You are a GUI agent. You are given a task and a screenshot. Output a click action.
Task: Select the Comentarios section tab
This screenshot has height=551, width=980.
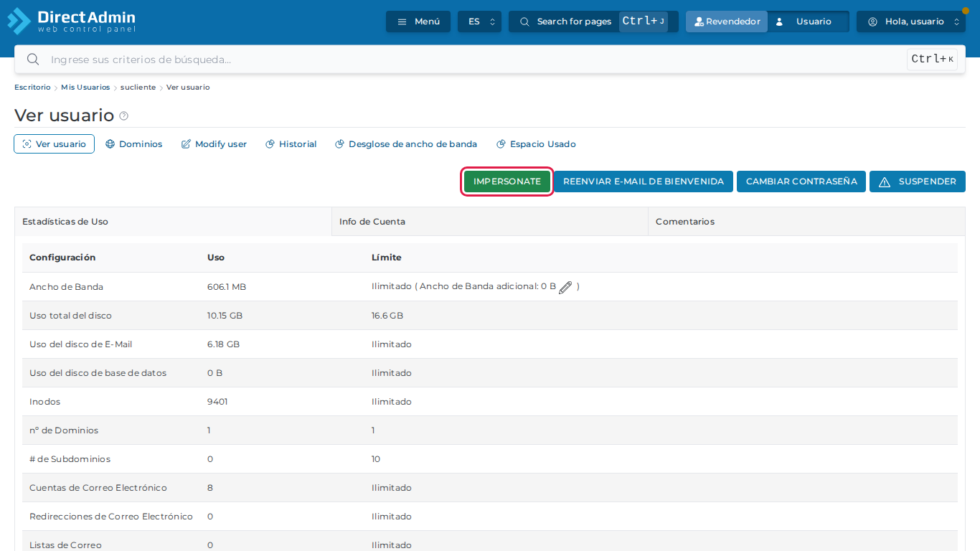pyautogui.click(x=806, y=222)
